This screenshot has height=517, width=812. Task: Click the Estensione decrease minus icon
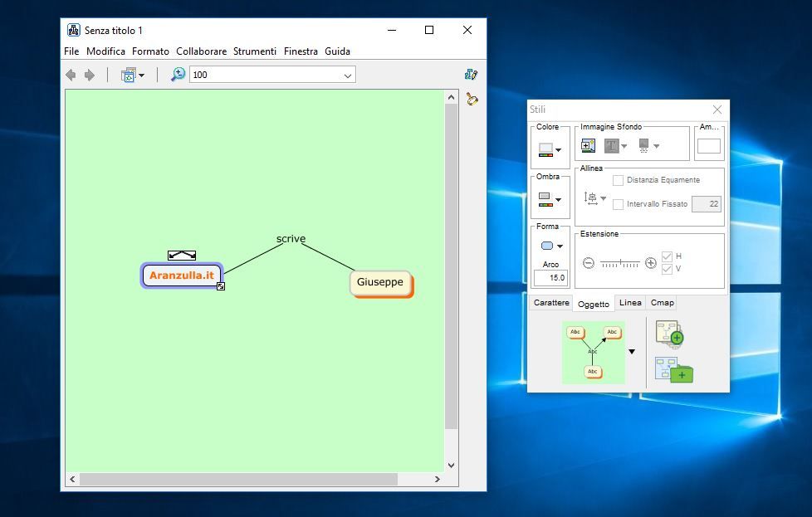tap(589, 263)
